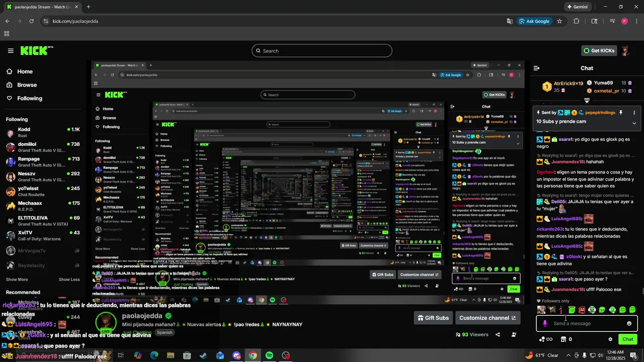Click Customize channel button

[488, 318]
